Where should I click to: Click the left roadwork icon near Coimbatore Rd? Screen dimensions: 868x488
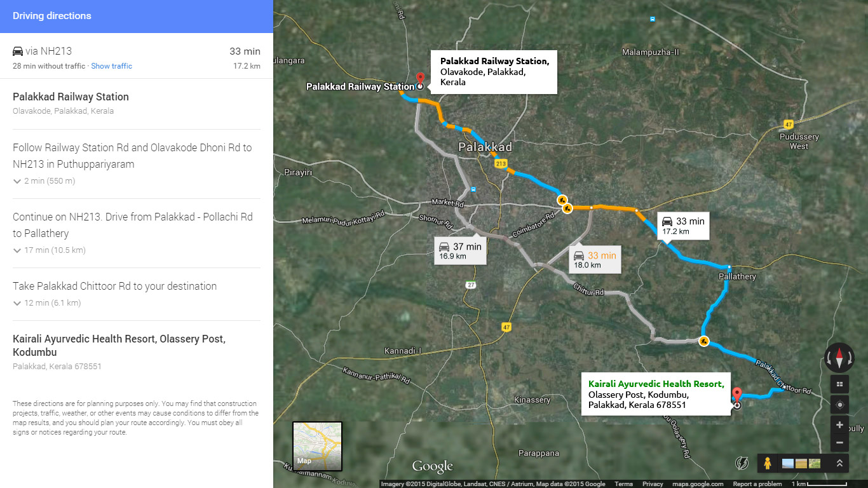(562, 201)
